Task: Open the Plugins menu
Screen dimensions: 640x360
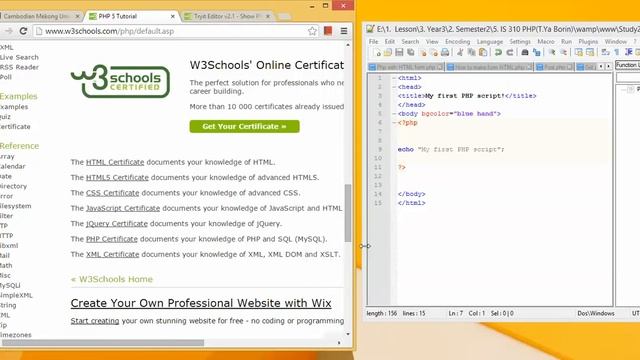Action: tap(588, 42)
